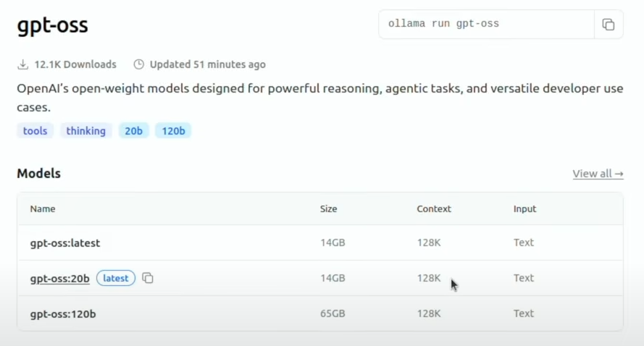This screenshot has height=346, width=644.
Task: Copy the ollama run gpt-oss command
Action: tap(609, 24)
